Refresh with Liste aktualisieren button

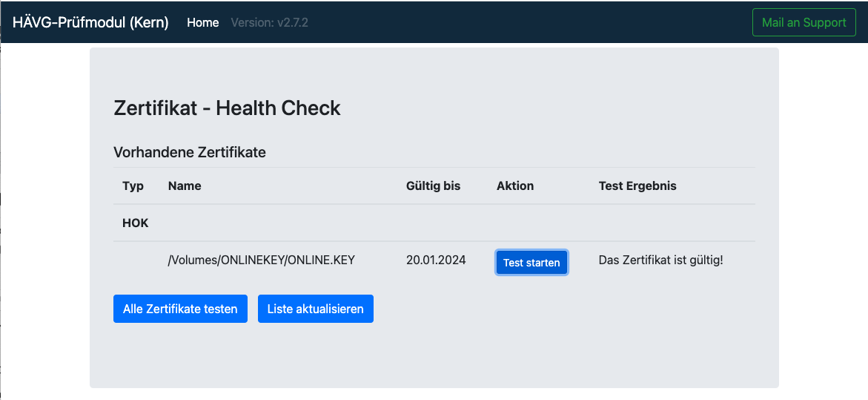click(316, 309)
